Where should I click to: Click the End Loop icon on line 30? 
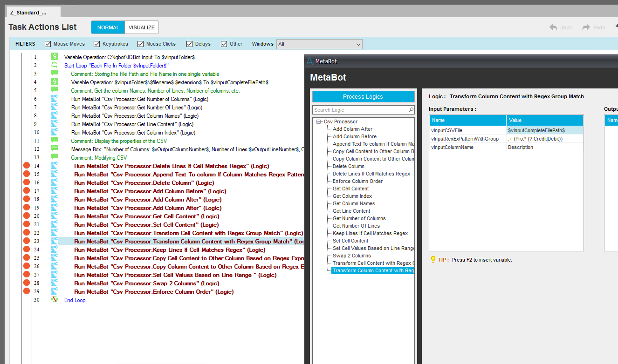coord(55,300)
